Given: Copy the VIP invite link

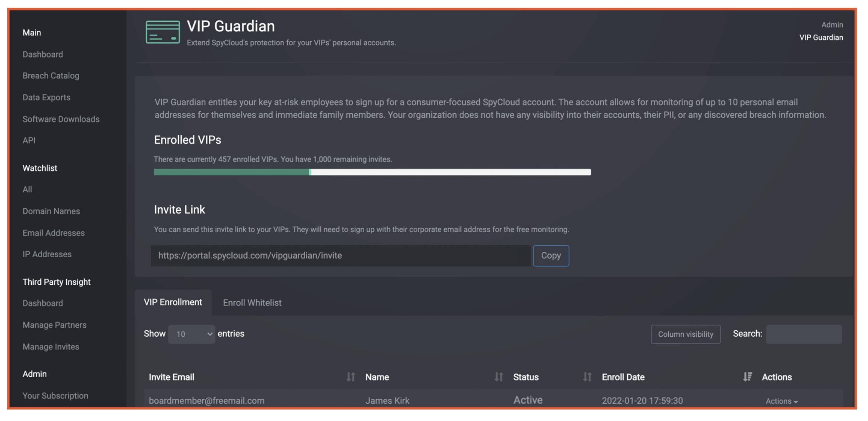Looking at the screenshot, I should point(550,256).
